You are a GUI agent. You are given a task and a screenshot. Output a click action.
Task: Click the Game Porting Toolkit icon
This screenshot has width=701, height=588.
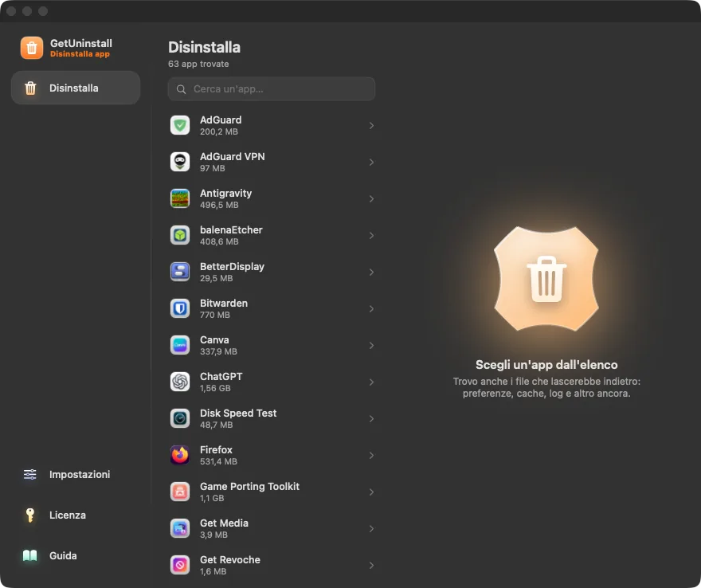pos(180,492)
